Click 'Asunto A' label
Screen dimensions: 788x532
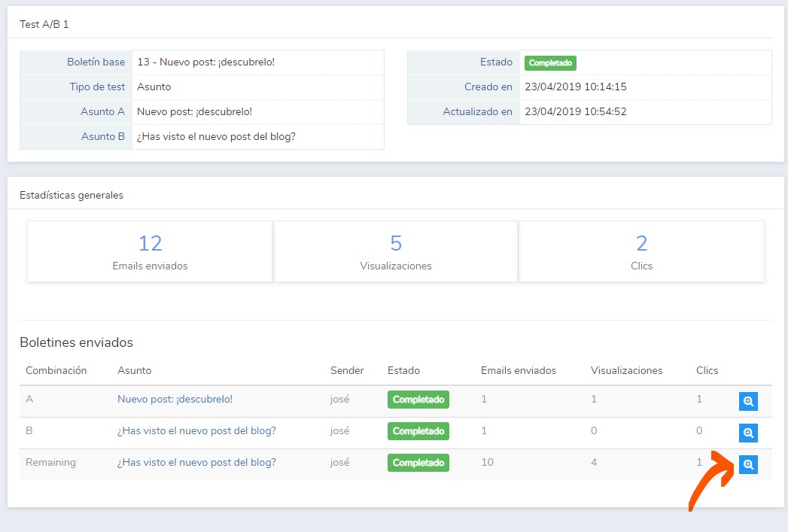pyautogui.click(x=102, y=111)
